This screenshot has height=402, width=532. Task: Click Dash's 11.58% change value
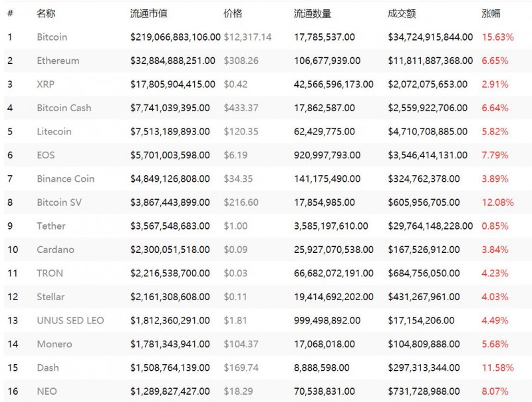(497, 367)
